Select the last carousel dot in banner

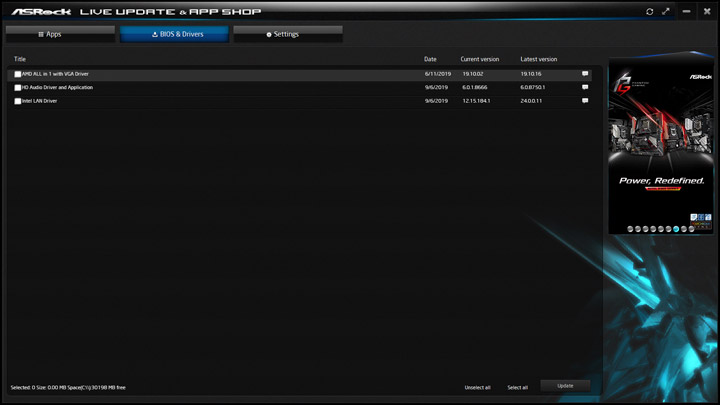click(692, 229)
